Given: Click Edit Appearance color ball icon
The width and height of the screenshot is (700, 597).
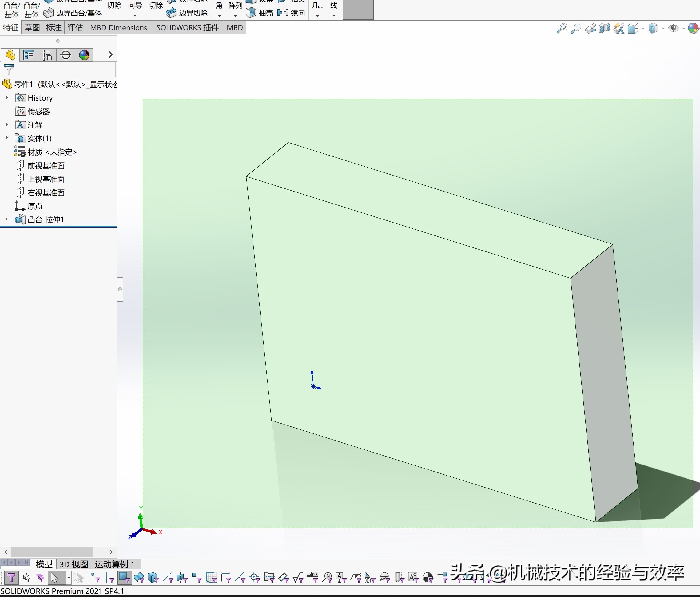Looking at the screenshot, I should pos(693,28).
